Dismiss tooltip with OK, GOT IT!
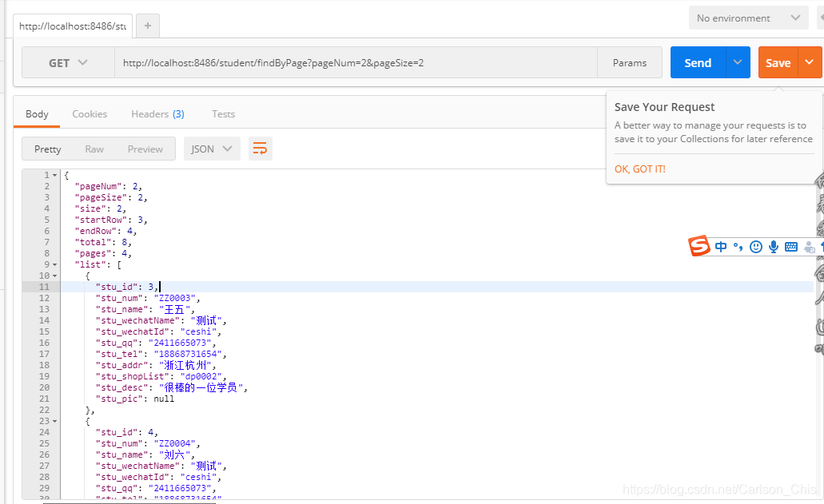 point(640,169)
